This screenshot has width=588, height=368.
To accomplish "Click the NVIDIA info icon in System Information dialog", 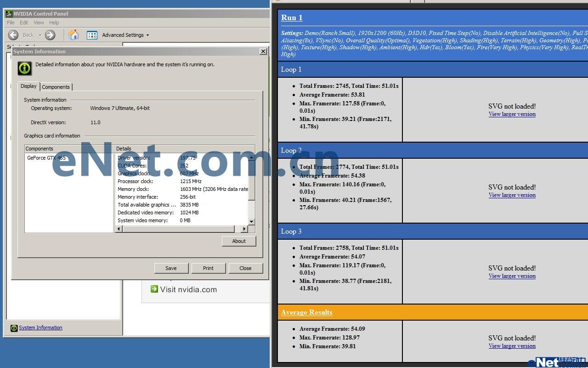I will (x=24, y=68).
